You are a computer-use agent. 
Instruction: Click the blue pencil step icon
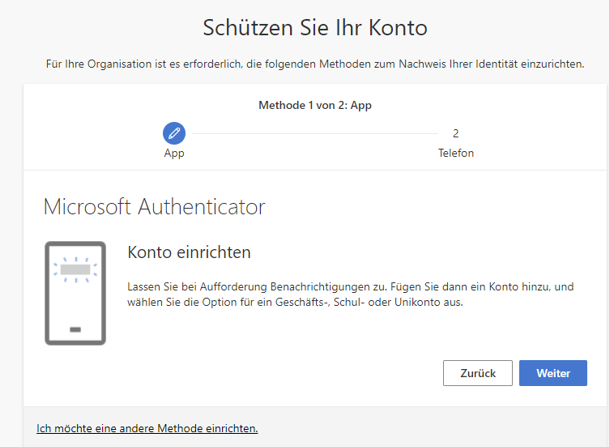pos(174,132)
